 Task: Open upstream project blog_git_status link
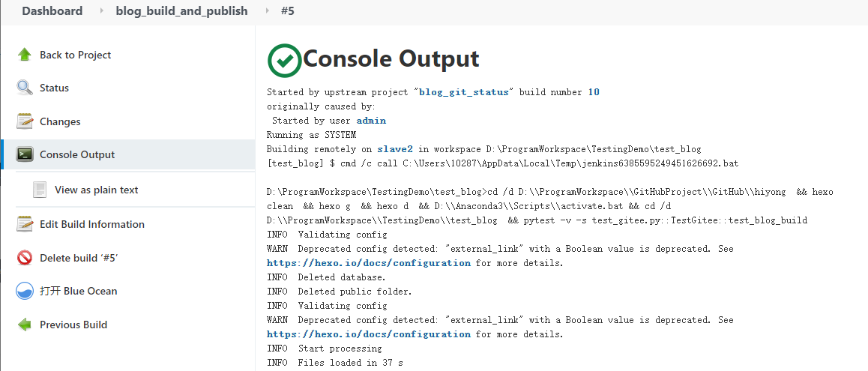pos(464,92)
